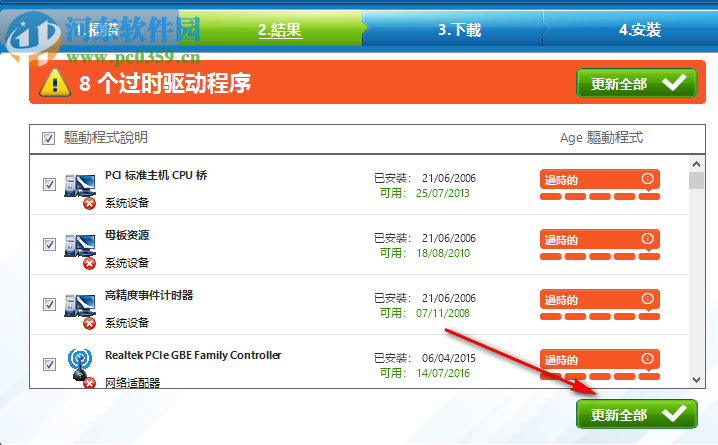The width and height of the screenshot is (718, 445).
Task: Click available date 07/11/2008
Action: point(443,313)
